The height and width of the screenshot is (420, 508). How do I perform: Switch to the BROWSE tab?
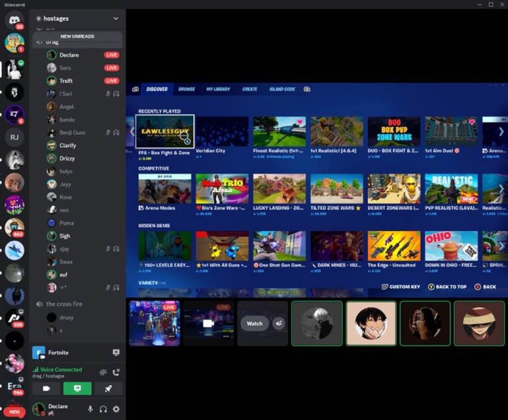point(187,89)
